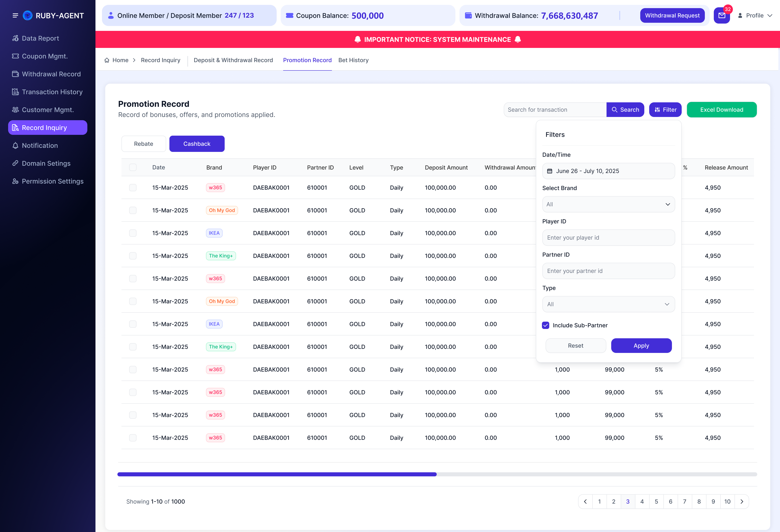Switch to the Rebate tab
This screenshot has width=780, height=532.
pyautogui.click(x=144, y=144)
